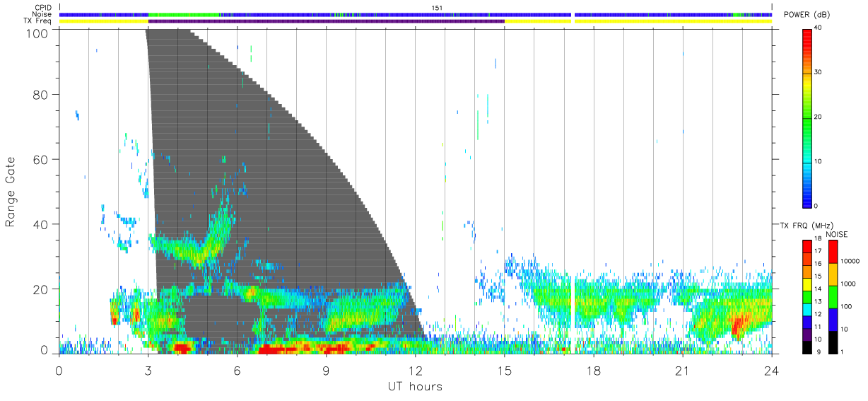Click the 12 tick on the UT hours axis
Image resolution: width=868 pixels, height=401 pixels.
pyautogui.click(x=415, y=371)
